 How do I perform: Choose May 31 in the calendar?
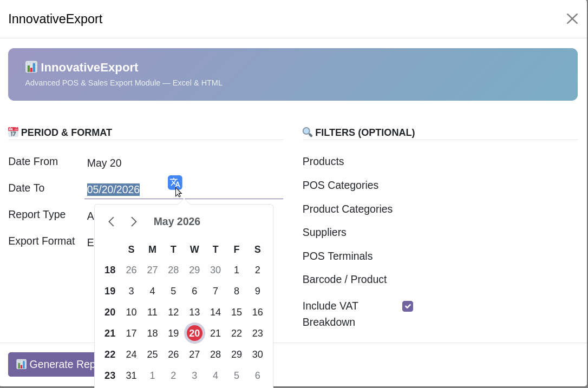[x=131, y=375]
